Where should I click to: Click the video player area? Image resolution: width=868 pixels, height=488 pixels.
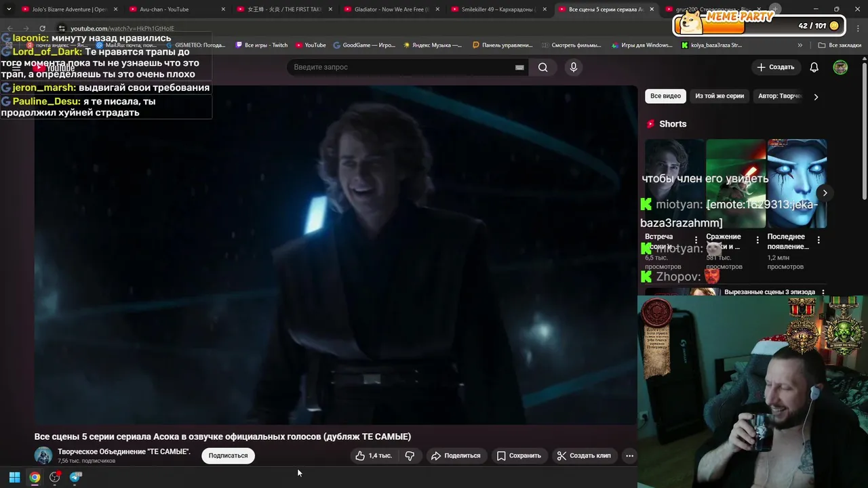pyautogui.click(x=336, y=254)
